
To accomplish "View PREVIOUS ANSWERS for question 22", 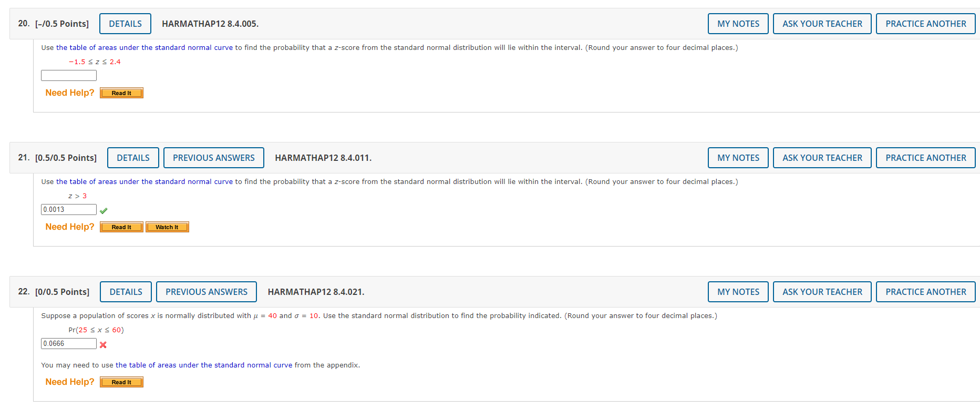I will (206, 291).
